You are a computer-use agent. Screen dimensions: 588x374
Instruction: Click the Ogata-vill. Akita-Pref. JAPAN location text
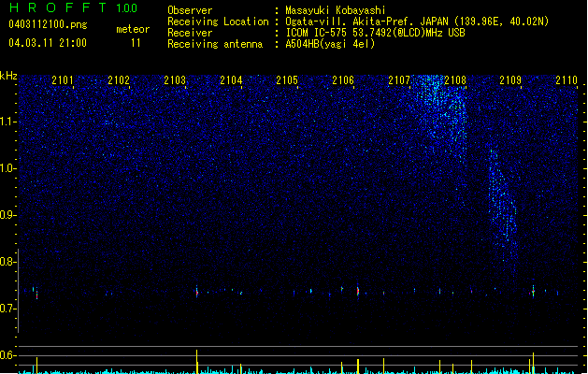[x=417, y=22]
